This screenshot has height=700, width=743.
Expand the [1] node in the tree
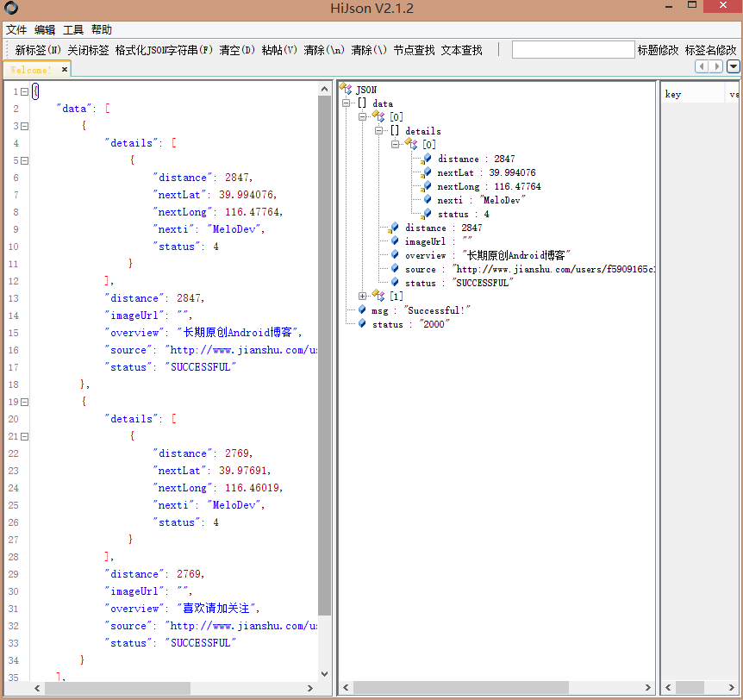[x=363, y=297]
